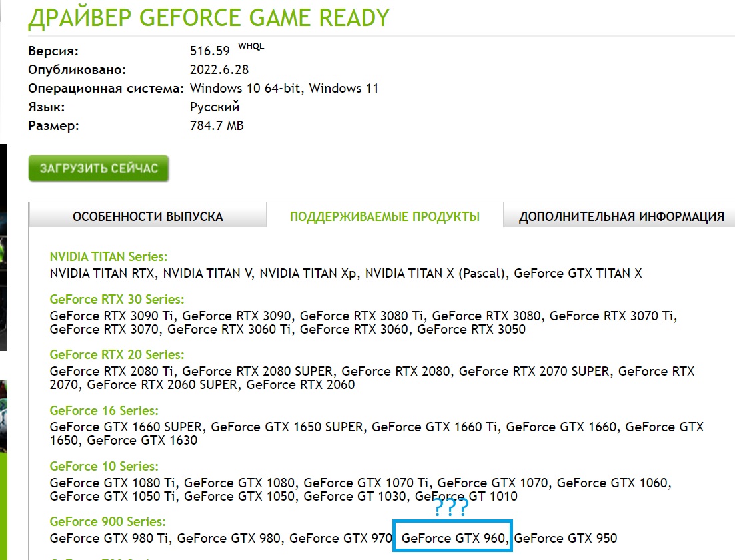Image resolution: width=735 pixels, height=560 pixels.
Task: Click the green ЗАГРУЗИТЬ СЕЙЧАС download button
Action: point(99,168)
